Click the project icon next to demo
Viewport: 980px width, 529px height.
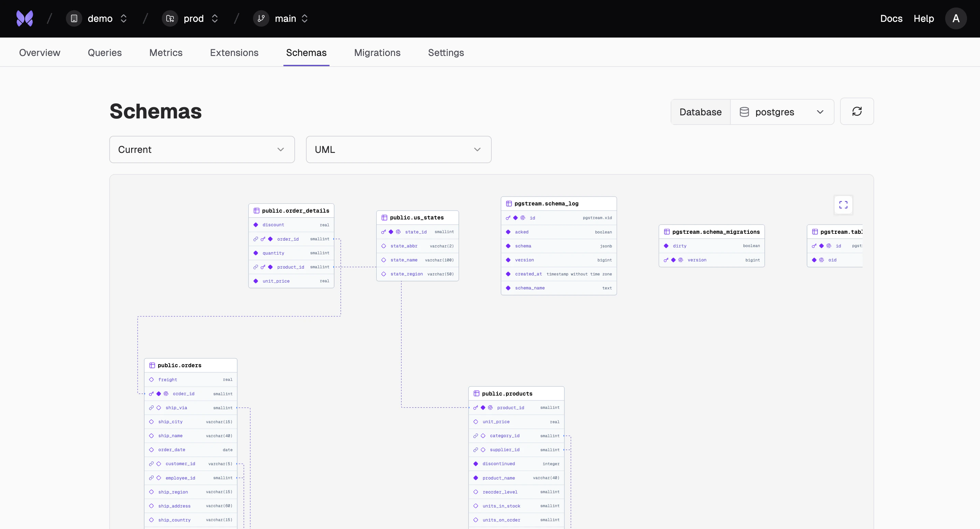[74, 18]
